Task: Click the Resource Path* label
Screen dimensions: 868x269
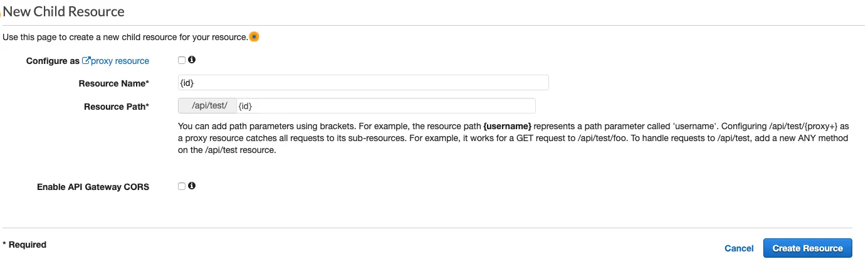Action: tap(116, 107)
